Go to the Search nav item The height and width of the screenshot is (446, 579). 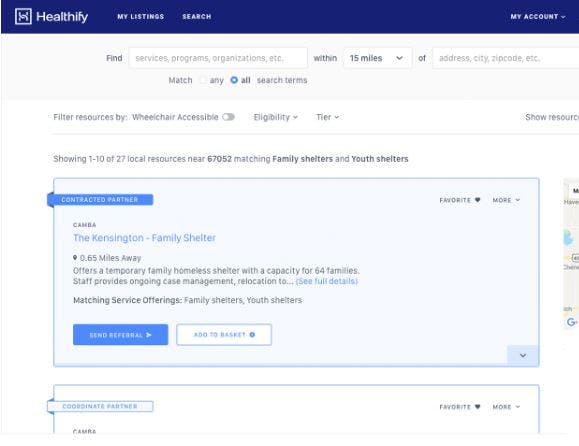[x=197, y=17]
